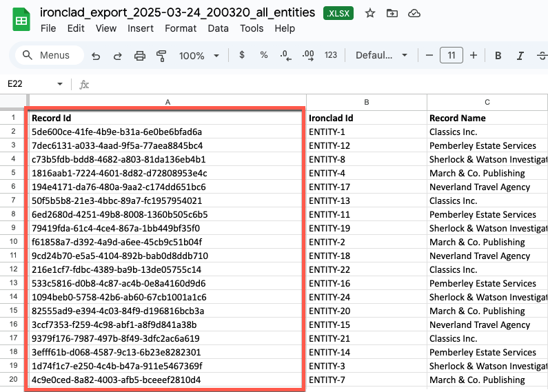Open the Format menu

tap(181, 28)
